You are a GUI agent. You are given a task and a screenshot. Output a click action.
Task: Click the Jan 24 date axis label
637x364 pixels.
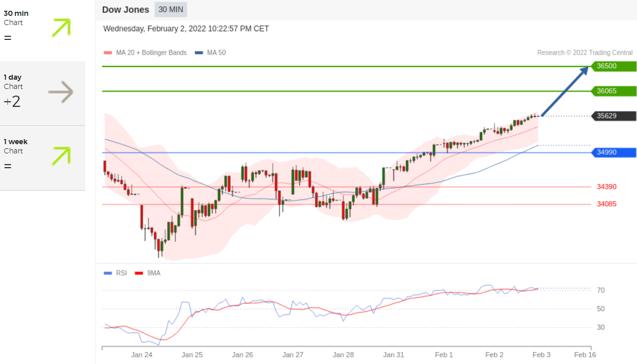[142, 355]
